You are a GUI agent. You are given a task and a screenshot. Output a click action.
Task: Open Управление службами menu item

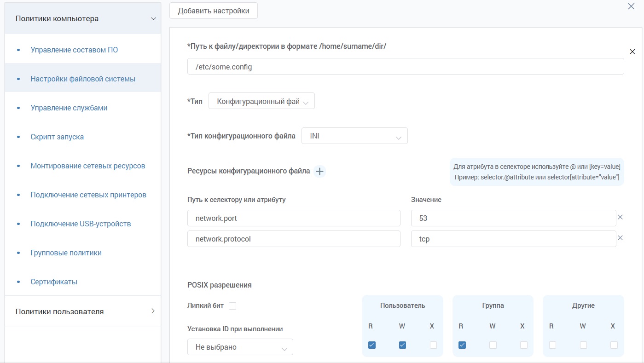coord(69,108)
